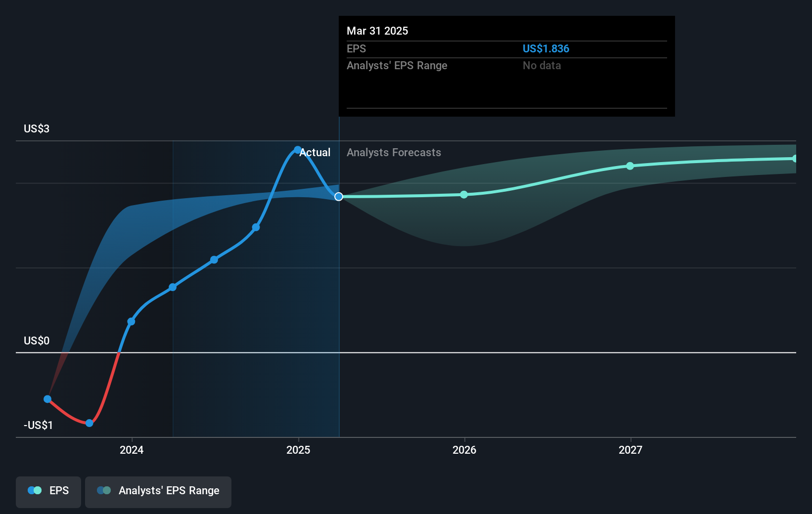Click the EPS point on the shaded region's left edge
Image resolution: width=812 pixels, height=514 pixels.
pyautogui.click(x=173, y=287)
